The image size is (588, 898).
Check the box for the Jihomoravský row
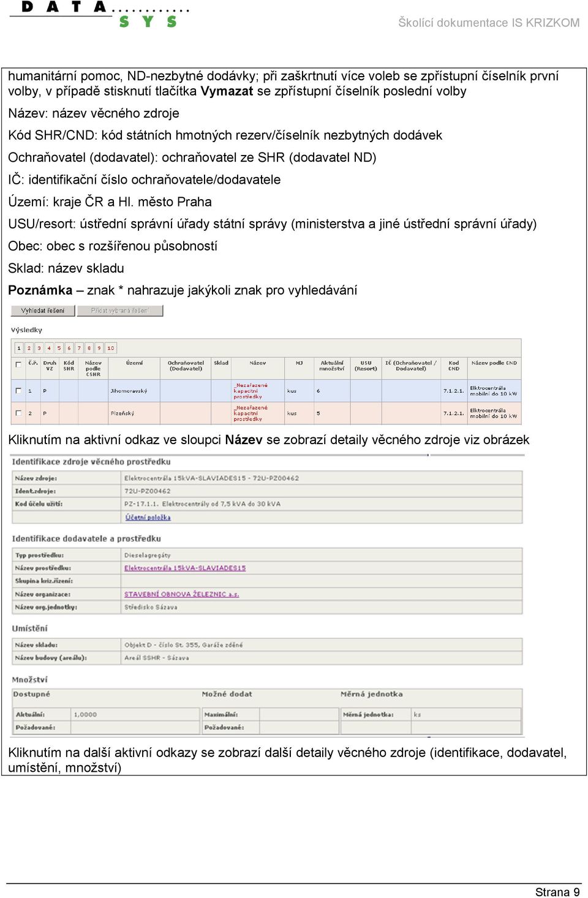click(18, 391)
